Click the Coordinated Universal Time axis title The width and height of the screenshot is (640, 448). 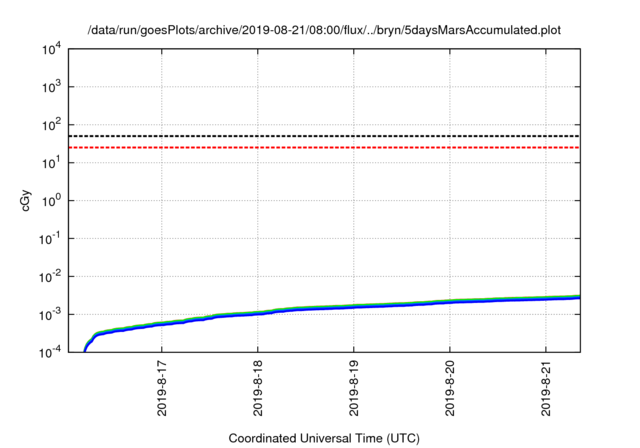point(324,438)
